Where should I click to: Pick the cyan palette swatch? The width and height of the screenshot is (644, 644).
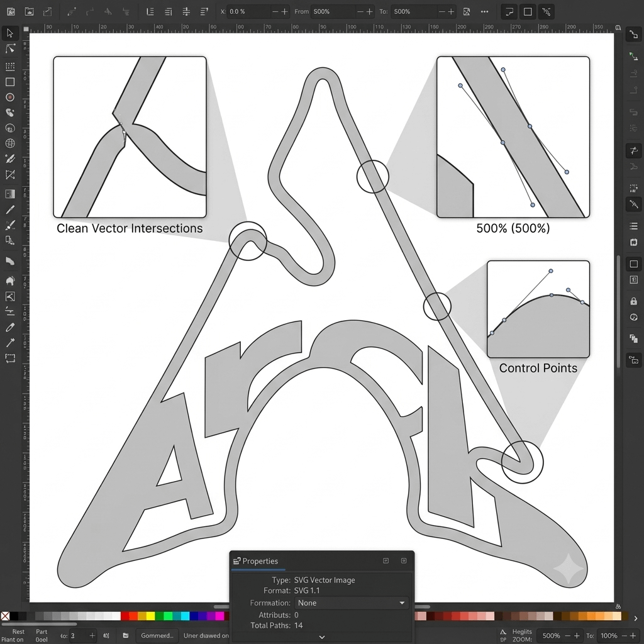point(185,616)
